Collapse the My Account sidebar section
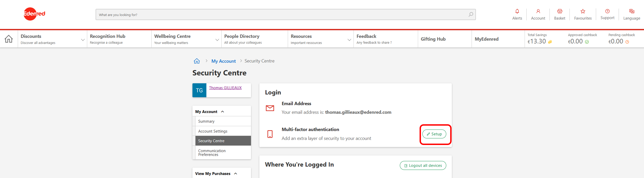This screenshot has height=178, width=644. [x=222, y=112]
